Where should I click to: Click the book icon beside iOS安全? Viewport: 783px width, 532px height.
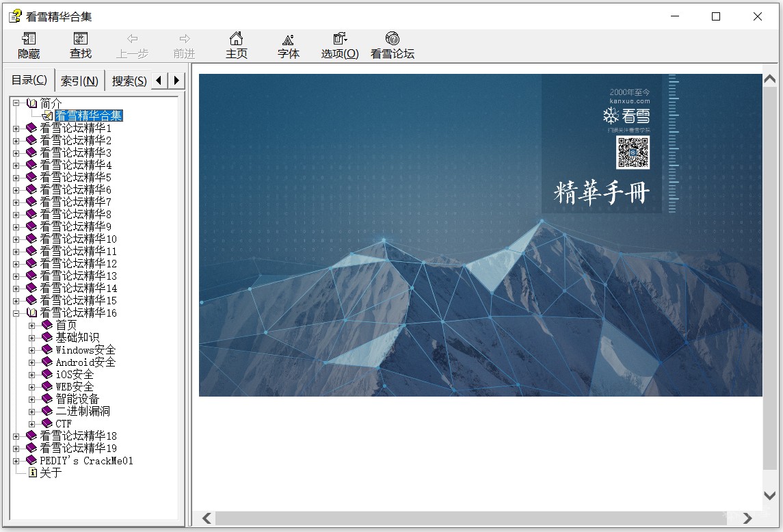point(47,374)
